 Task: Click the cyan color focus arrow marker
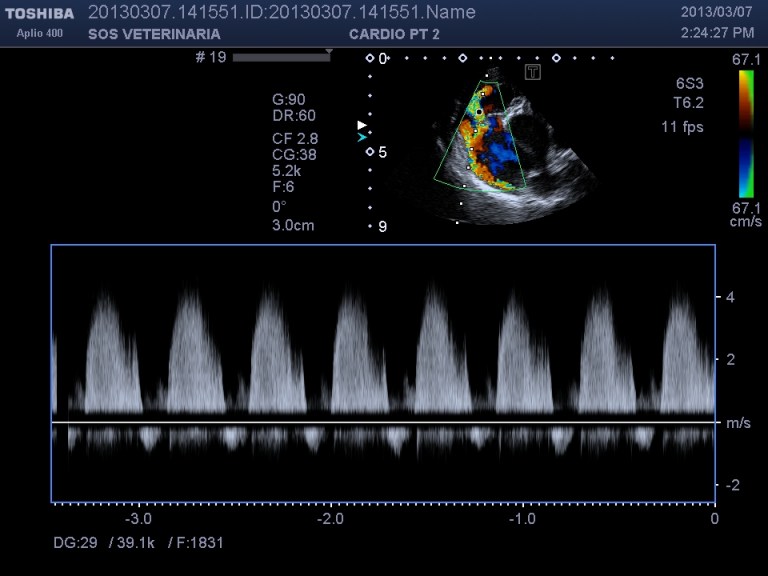[x=362, y=137]
